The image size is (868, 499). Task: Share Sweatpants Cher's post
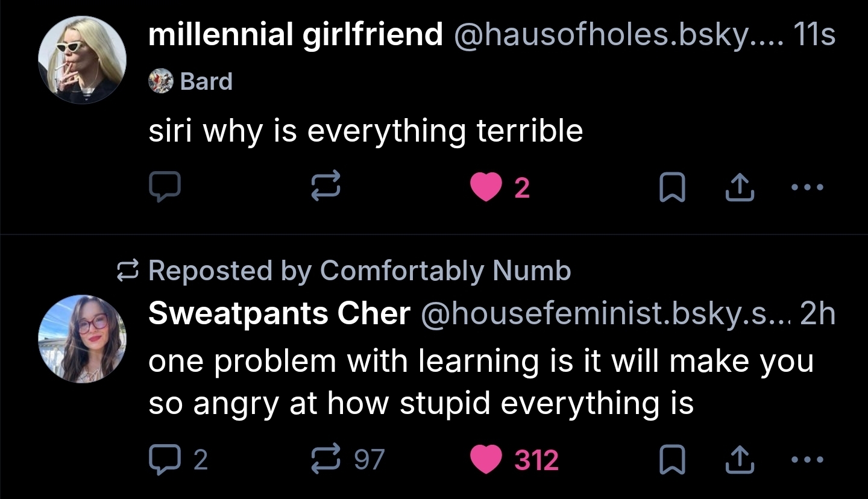click(x=740, y=460)
